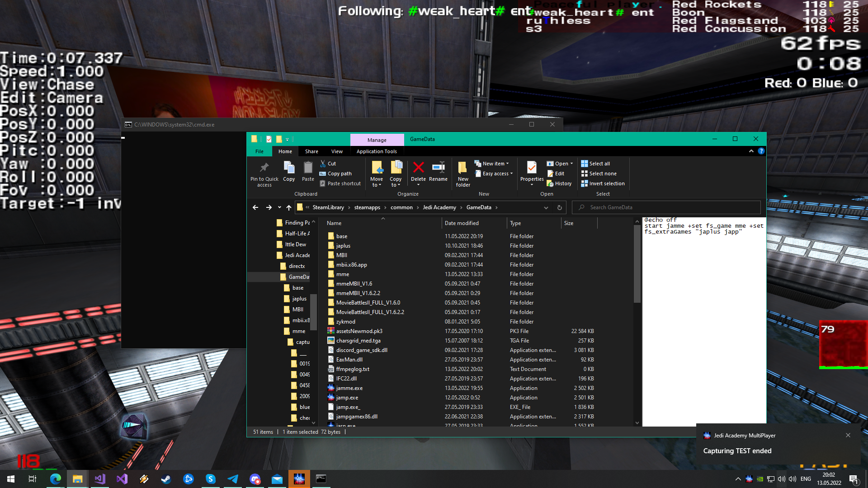The width and height of the screenshot is (868, 488).
Task: Go forward with Explorer forward arrow
Action: coord(269,207)
